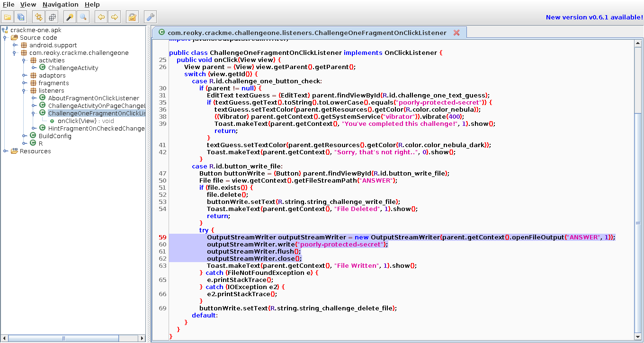
Task: Close the ChallengeOneFragmentOnClickListener tab
Action: coord(456,33)
